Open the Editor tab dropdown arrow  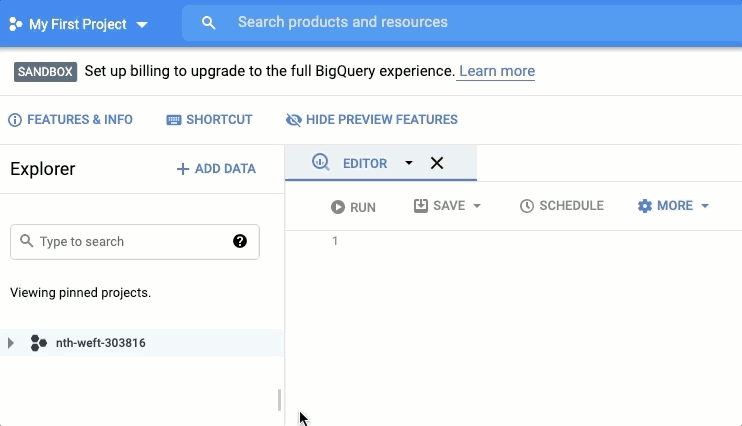click(408, 163)
